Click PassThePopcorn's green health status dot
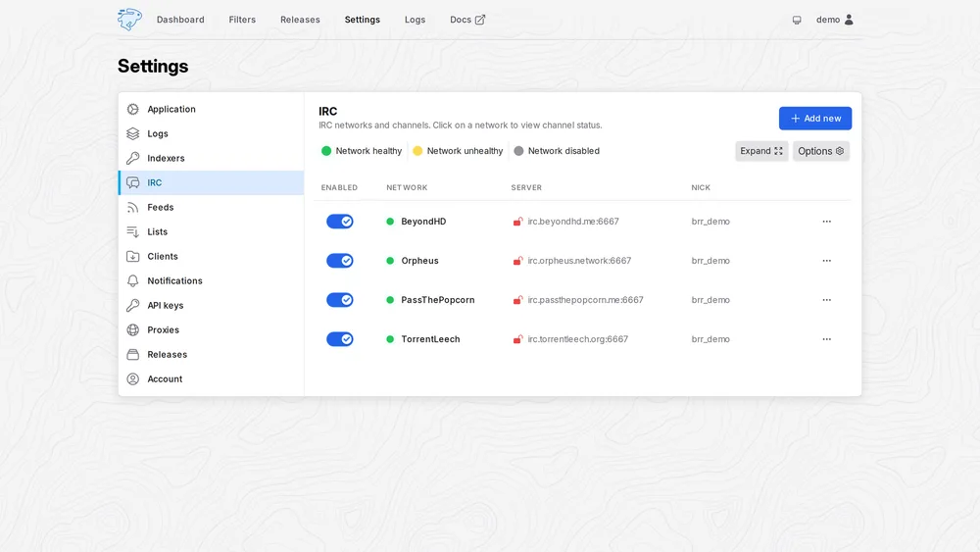The width and height of the screenshot is (980, 552). coord(390,300)
